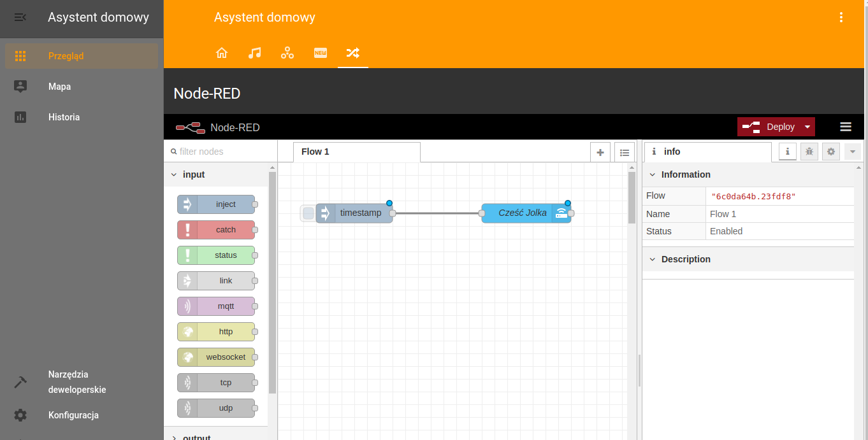The height and width of the screenshot is (440, 868).
Task: Click the Cześć Jolka node input port
Action: click(x=482, y=213)
